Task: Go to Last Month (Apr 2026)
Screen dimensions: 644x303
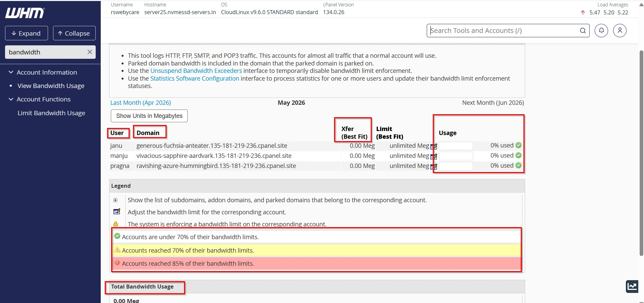Action: click(141, 103)
